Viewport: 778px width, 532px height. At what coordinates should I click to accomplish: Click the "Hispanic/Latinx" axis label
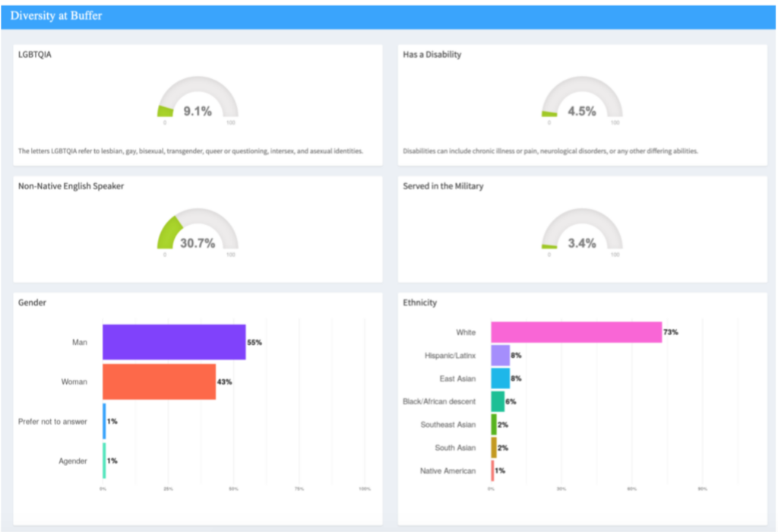[450, 356]
